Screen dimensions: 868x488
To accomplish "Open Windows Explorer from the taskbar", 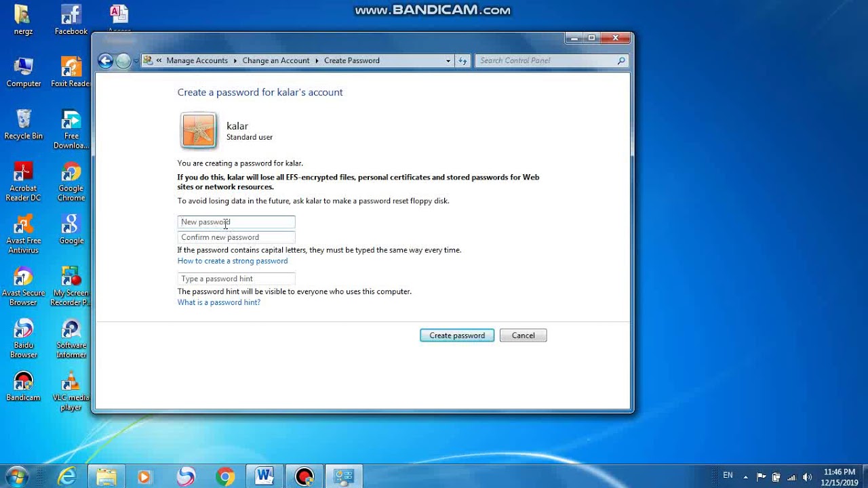I will click(106, 476).
